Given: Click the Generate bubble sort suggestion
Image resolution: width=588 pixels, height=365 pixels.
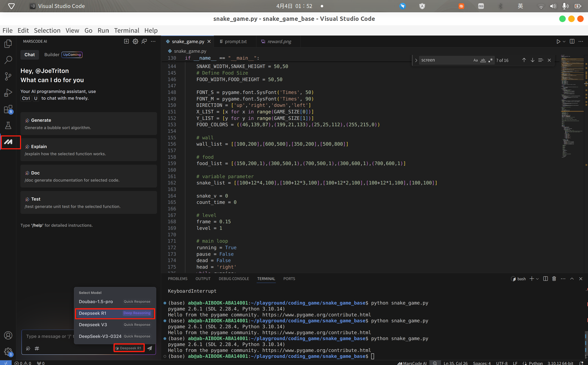Looking at the screenshot, I should [x=89, y=124].
